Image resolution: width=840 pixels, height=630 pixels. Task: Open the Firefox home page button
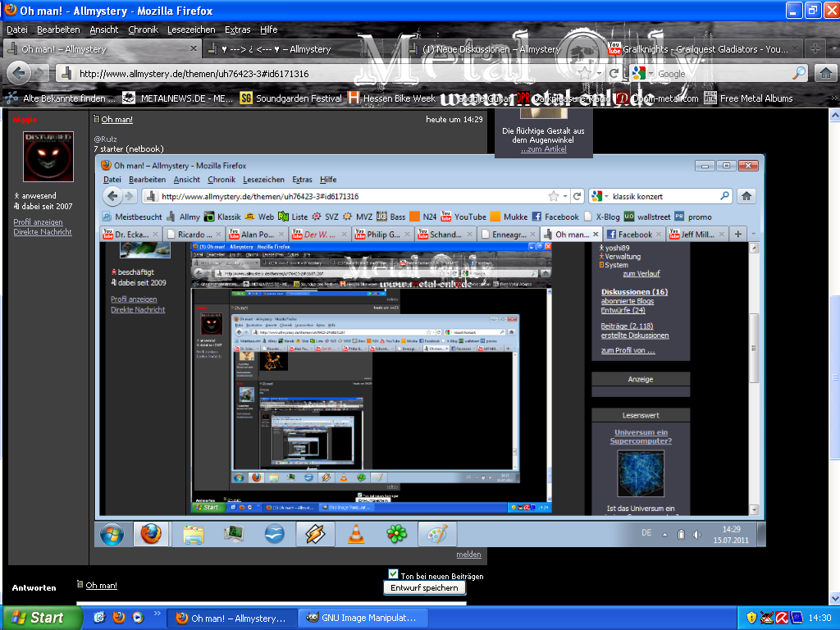point(825,73)
